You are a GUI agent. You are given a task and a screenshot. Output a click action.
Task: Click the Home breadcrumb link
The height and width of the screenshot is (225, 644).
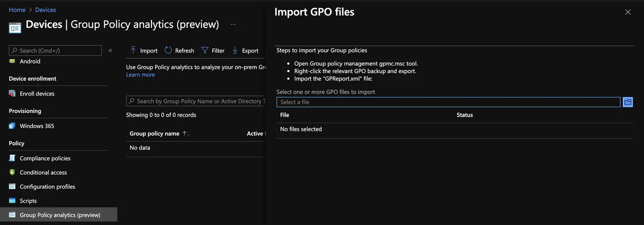point(17,10)
